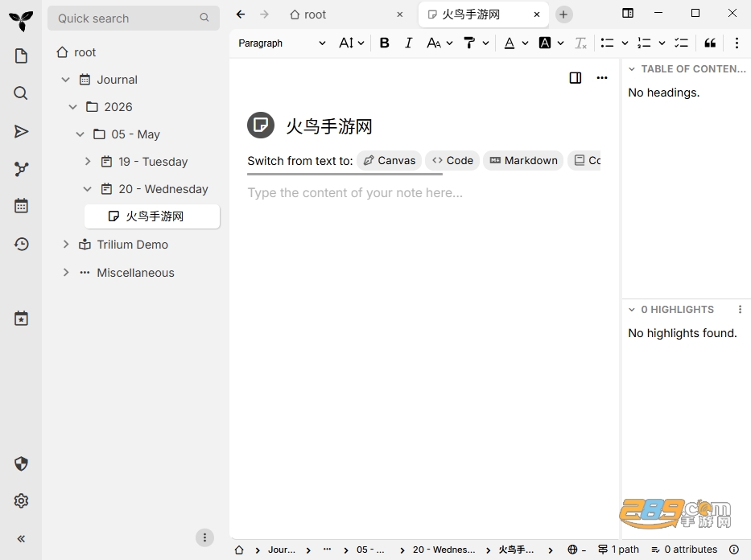Click the remove formatting icon
Image resolution: width=751 pixels, height=560 pixels.
click(580, 43)
